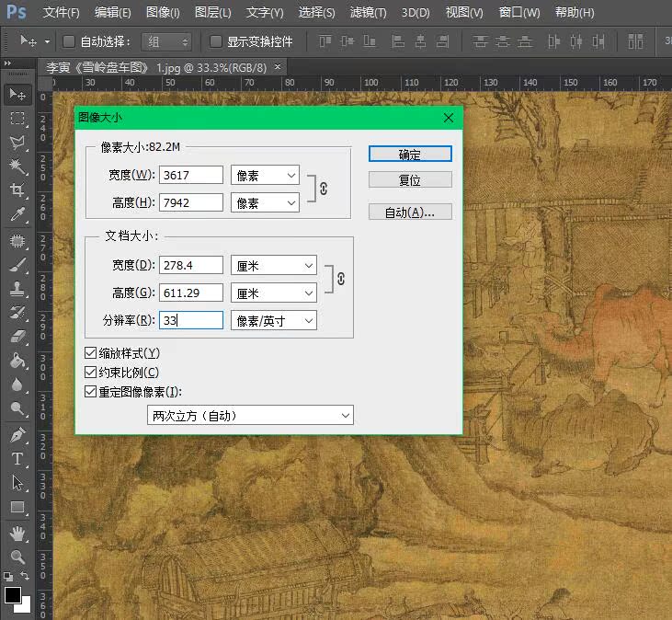
Task: Select the Move tool in the toolbox
Action: tap(17, 95)
